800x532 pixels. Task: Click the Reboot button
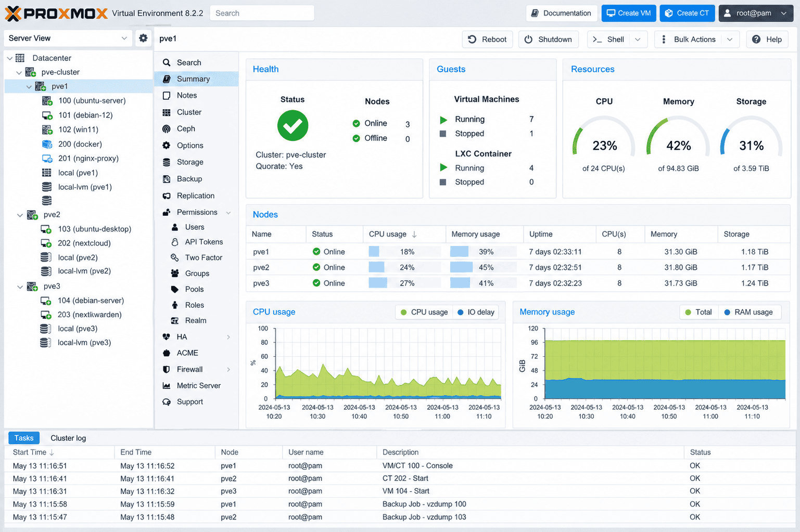[487, 40]
